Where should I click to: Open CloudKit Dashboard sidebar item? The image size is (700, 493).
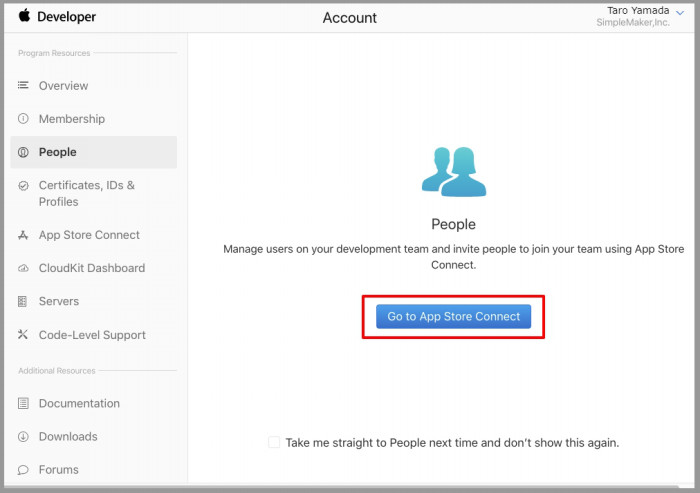pos(92,268)
